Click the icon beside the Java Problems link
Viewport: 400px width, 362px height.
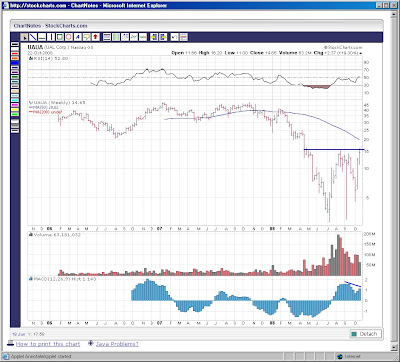coord(91,343)
